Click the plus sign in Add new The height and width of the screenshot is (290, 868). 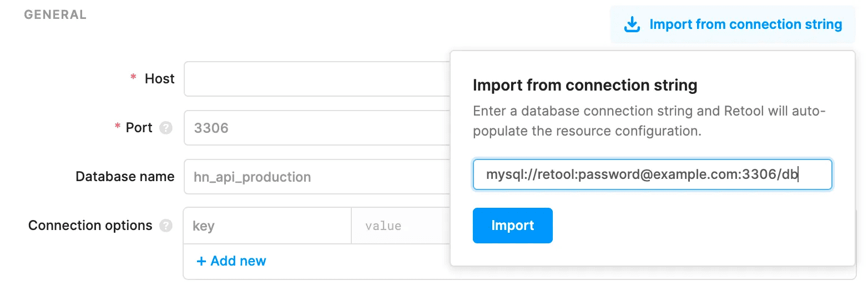[201, 261]
